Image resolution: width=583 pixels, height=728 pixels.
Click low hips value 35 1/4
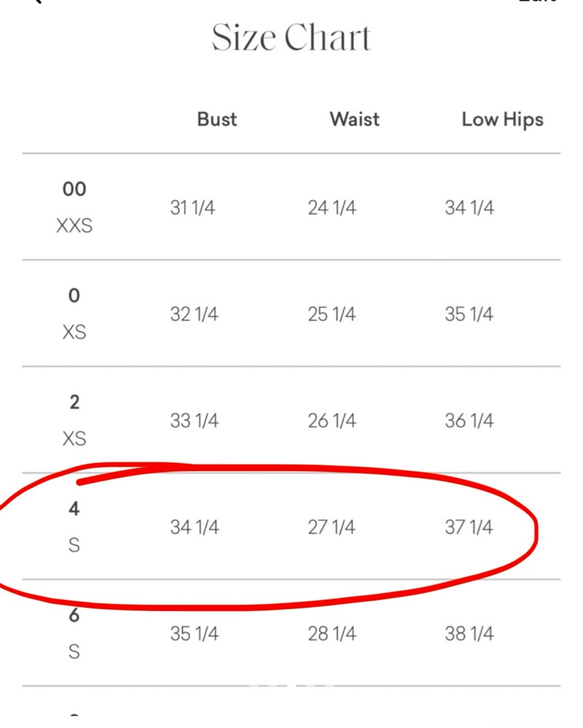coord(469,314)
